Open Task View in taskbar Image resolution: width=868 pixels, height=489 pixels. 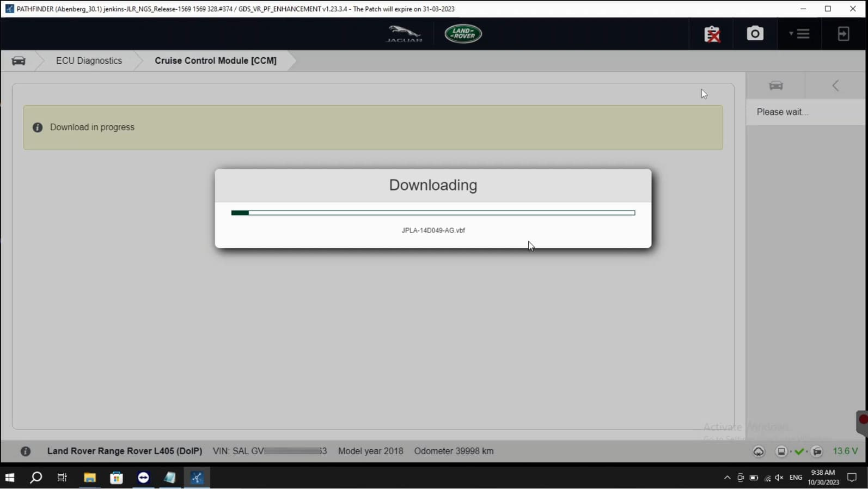pos(62,478)
